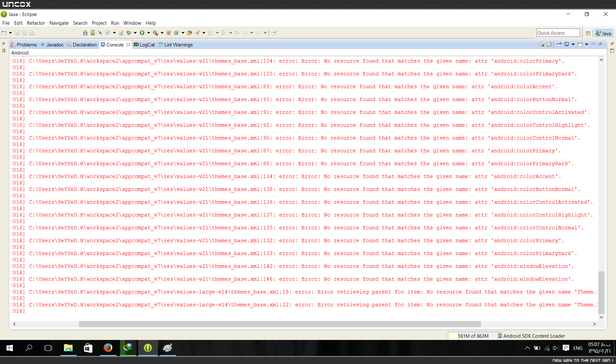
Task: Click the Clear Console icon
Action: (542, 45)
